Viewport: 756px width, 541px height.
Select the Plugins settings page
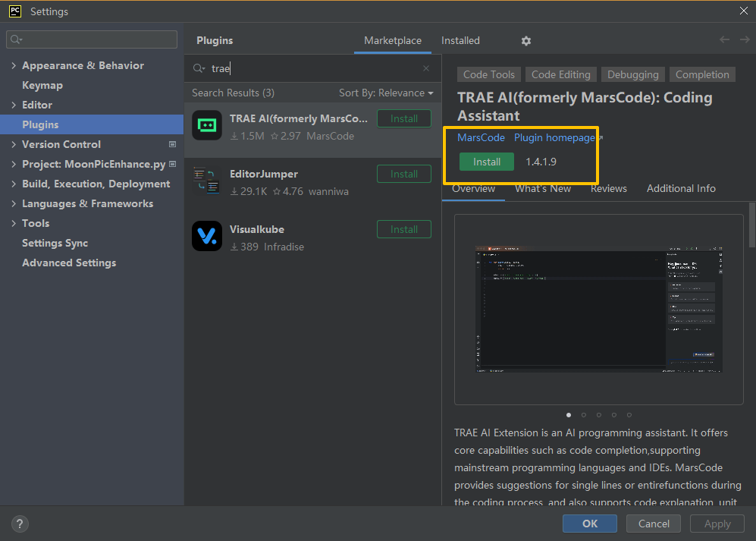pyautogui.click(x=92, y=124)
